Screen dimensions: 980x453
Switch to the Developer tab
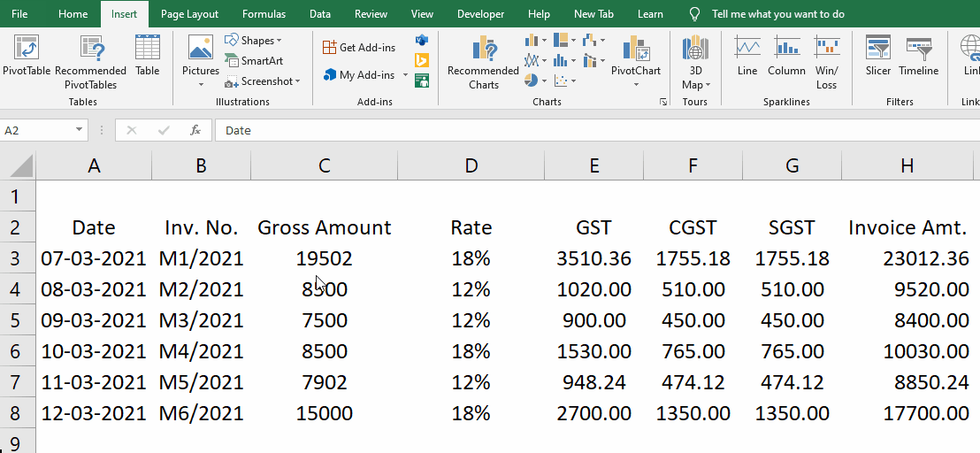click(x=480, y=14)
